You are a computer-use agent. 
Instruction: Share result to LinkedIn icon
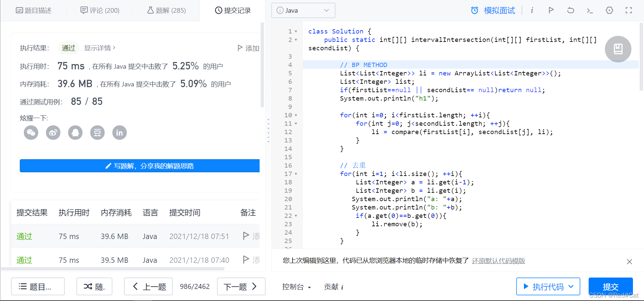tap(119, 133)
